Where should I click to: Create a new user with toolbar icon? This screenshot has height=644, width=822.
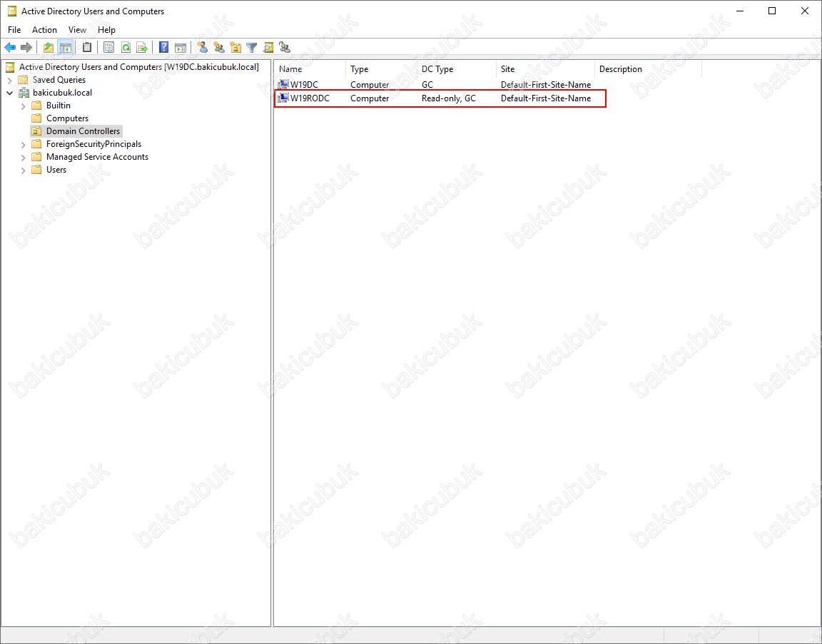pos(203,48)
